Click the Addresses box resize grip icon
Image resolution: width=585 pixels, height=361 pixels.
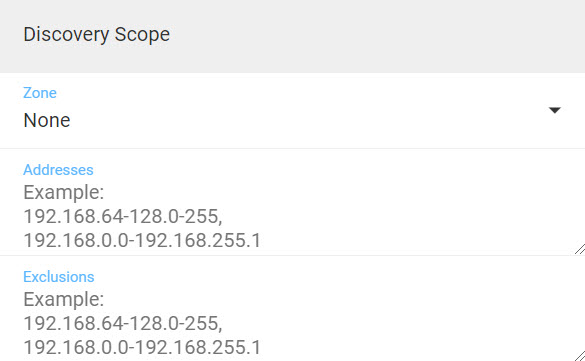580,249
